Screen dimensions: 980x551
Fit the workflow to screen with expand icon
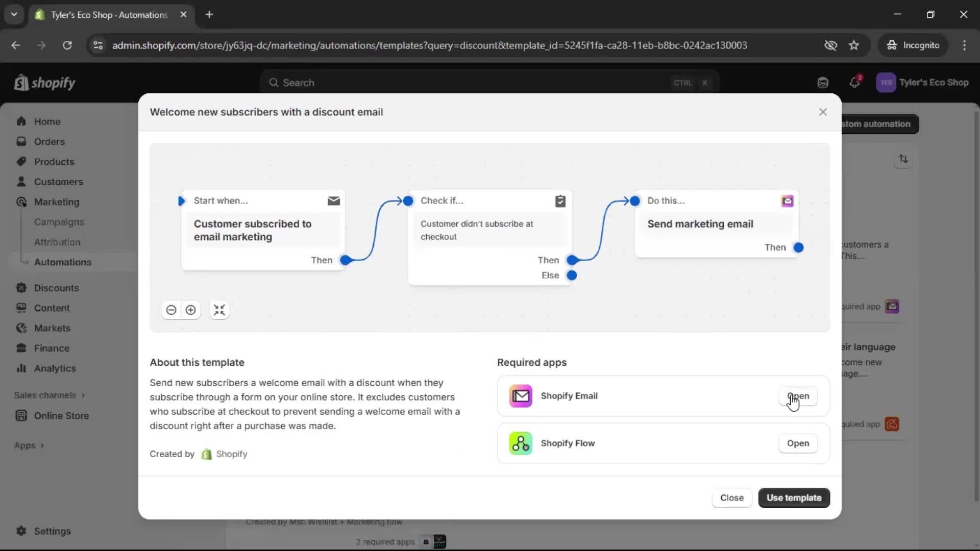click(x=219, y=310)
